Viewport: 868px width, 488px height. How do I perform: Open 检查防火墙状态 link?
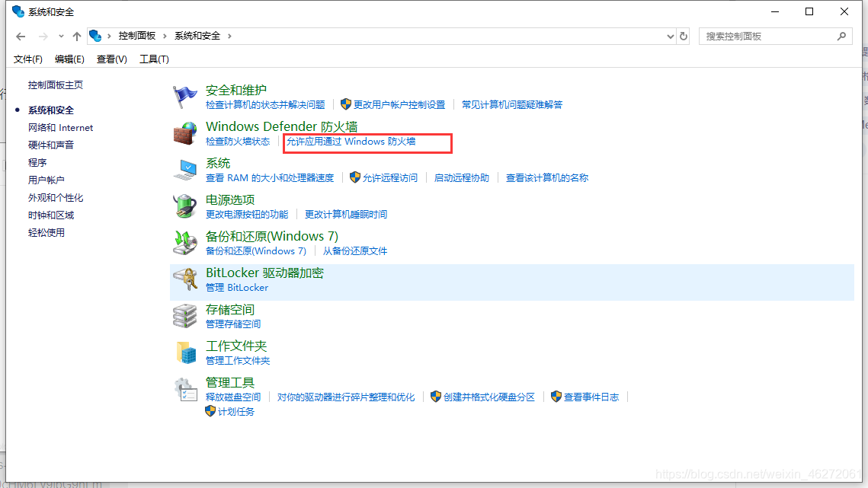(x=238, y=142)
